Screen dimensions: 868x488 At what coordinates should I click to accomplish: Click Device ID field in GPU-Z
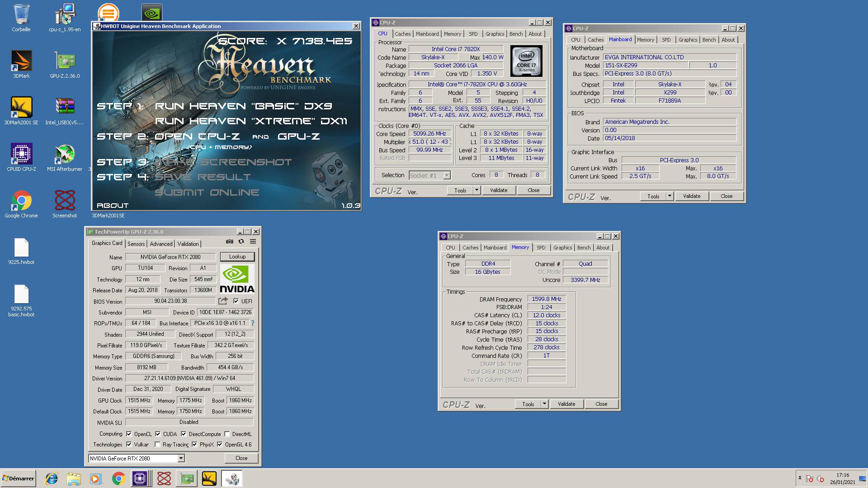coord(226,312)
